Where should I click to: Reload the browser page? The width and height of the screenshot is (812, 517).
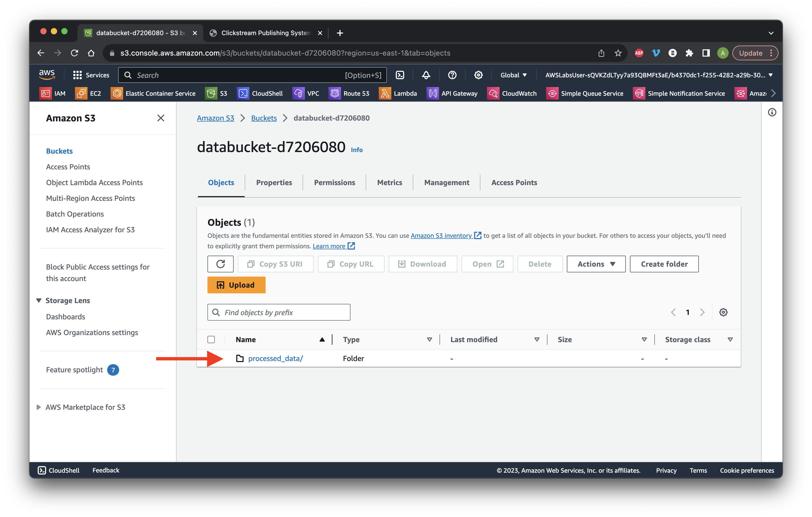[75, 53]
